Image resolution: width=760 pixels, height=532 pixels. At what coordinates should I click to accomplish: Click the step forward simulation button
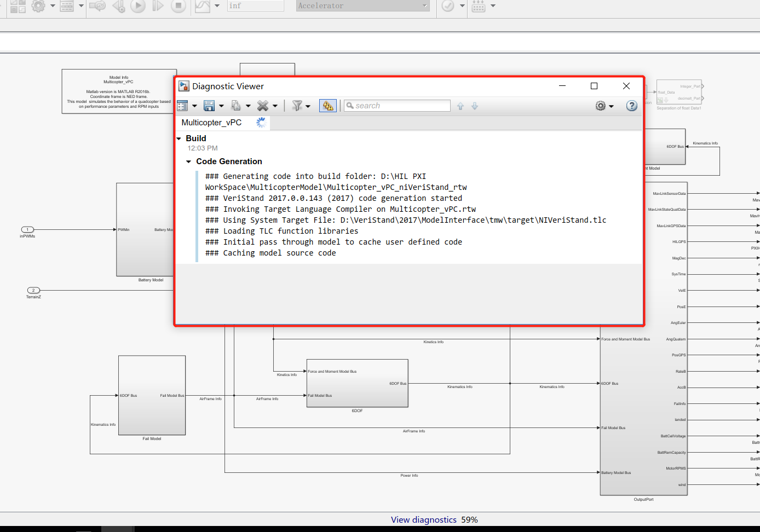158,6
